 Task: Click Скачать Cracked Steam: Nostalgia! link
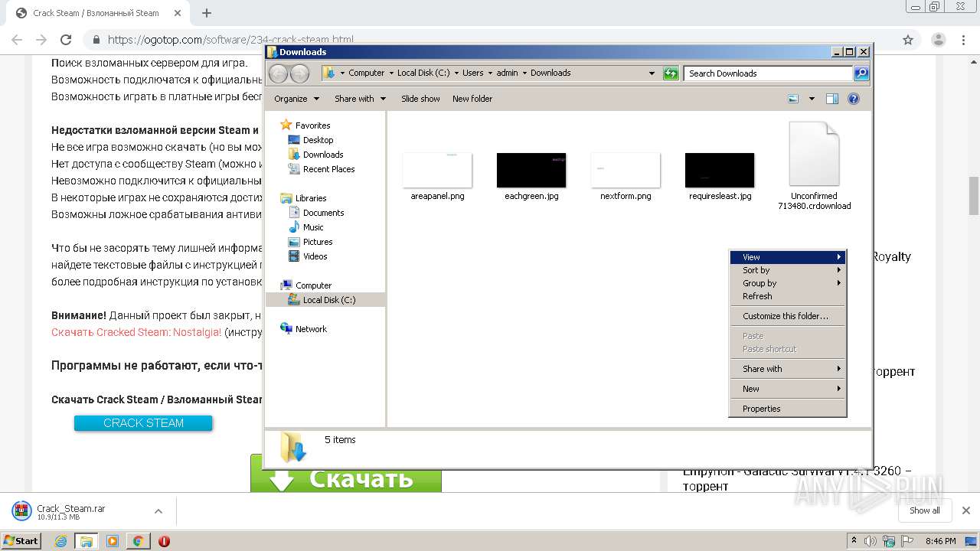tap(136, 332)
